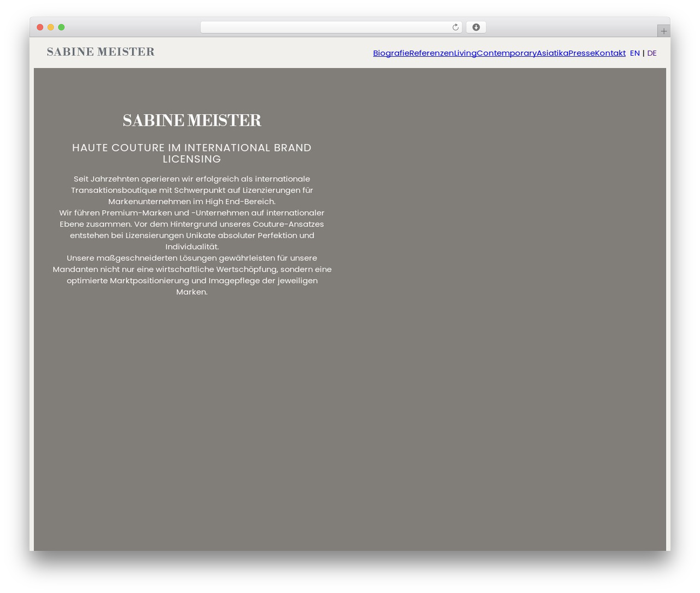Viewport: 700px width, 593px height.
Task: Open the Biografie page
Action: [391, 53]
